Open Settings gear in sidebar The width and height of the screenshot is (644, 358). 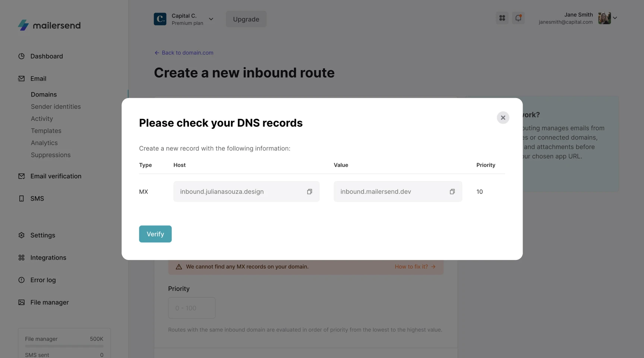[22, 235]
